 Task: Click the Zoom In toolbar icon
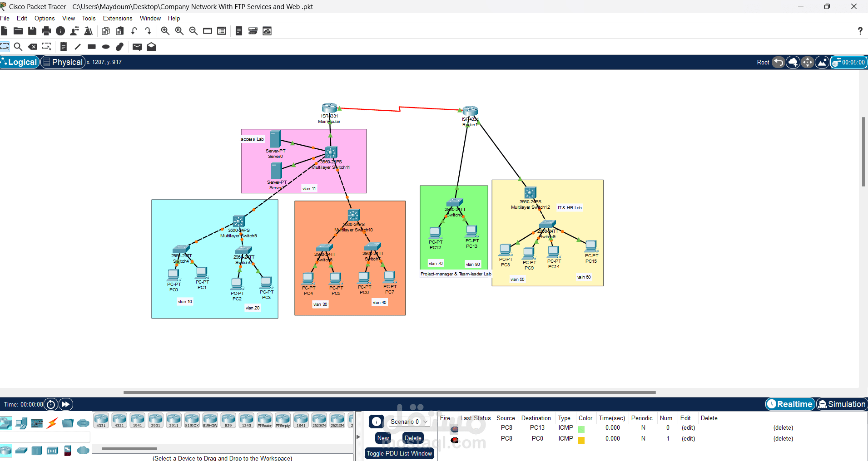[x=165, y=31]
